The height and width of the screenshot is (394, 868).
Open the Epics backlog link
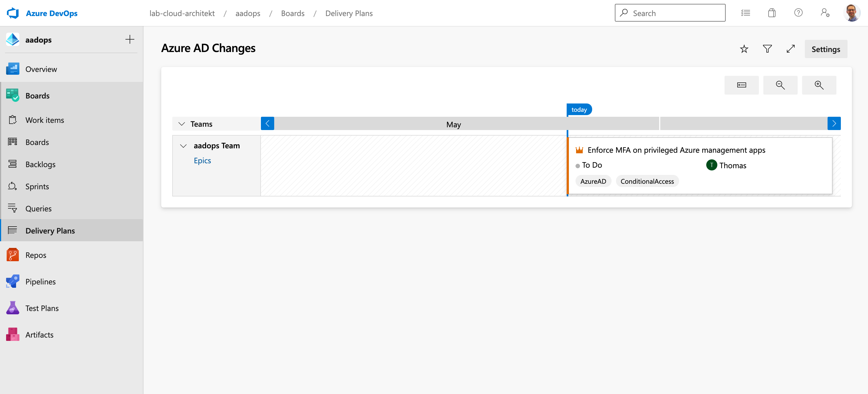pos(202,161)
